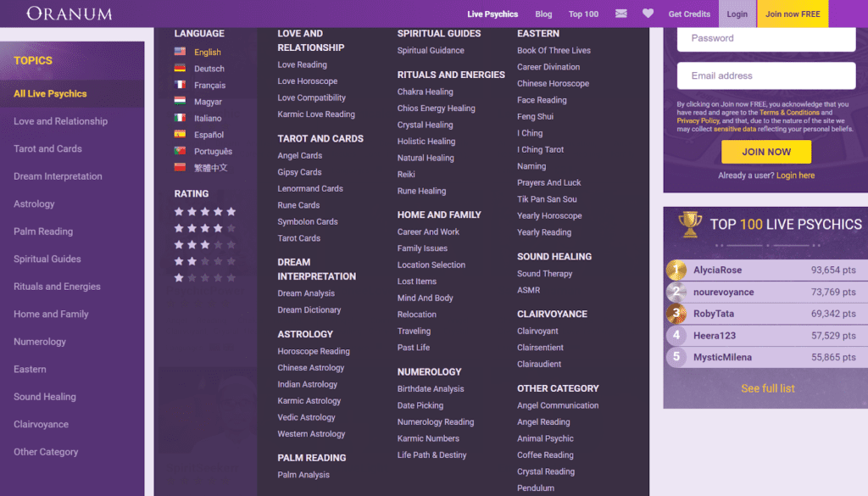Viewport: 868px width, 496px height.
Task: Click the envelope messages icon in header
Action: pyautogui.click(x=621, y=14)
